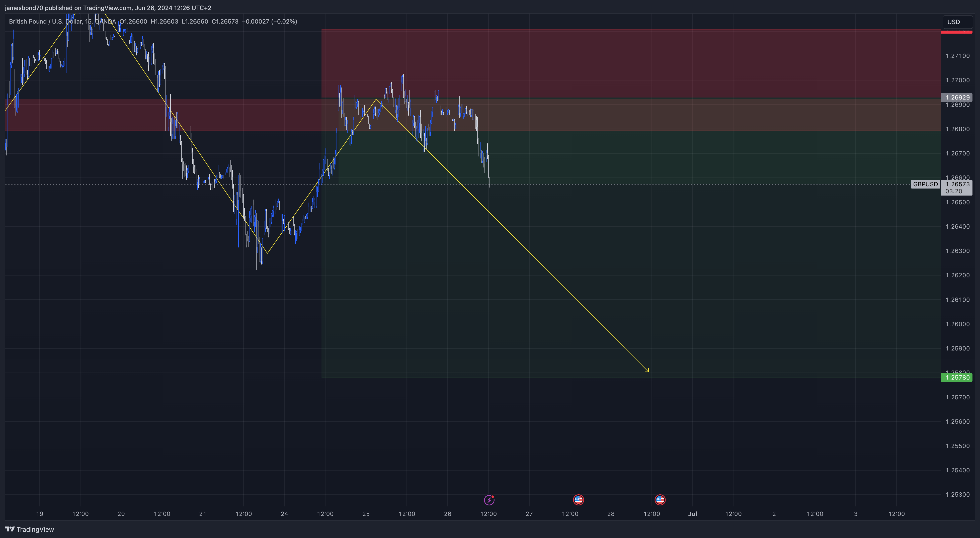Click the 1.26300 price axis label
980x538 pixels.
click(x=957, y=251)
